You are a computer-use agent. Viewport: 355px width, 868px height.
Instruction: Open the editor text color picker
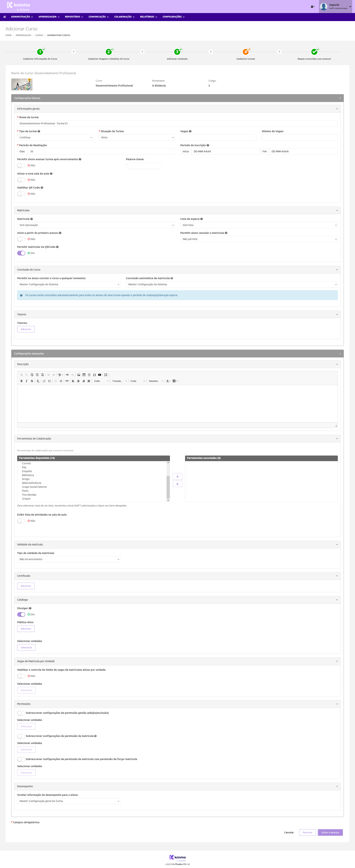point(168,381)
